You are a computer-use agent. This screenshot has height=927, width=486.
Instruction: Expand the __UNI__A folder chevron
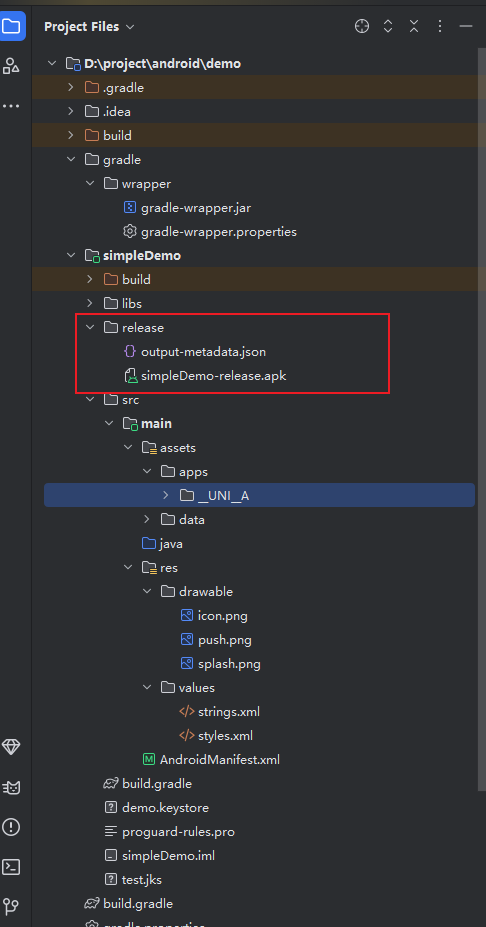(x=166, y=495)
